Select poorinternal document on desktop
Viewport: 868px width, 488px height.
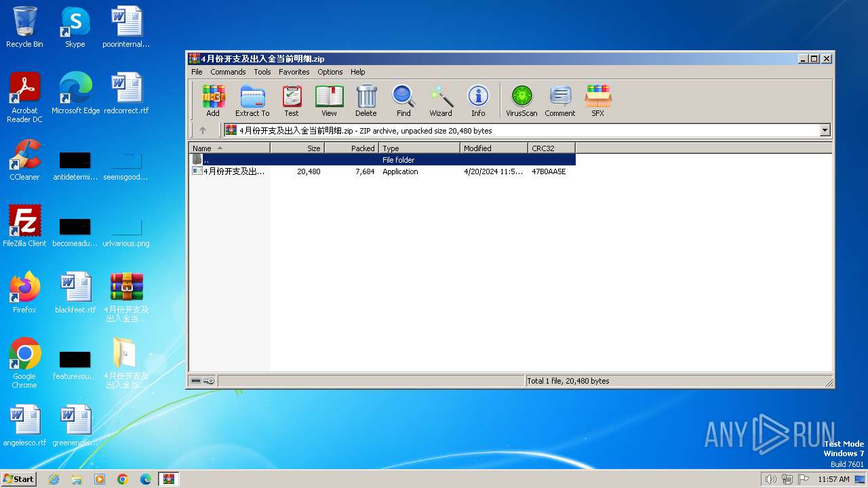tap(126, 27)
